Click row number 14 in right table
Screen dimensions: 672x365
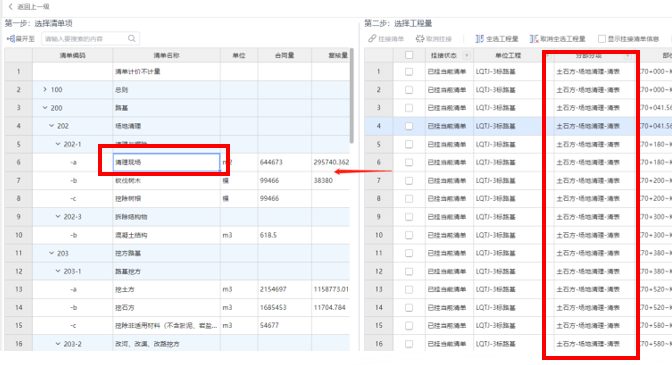pyautogui.click(x=379, y=307)
